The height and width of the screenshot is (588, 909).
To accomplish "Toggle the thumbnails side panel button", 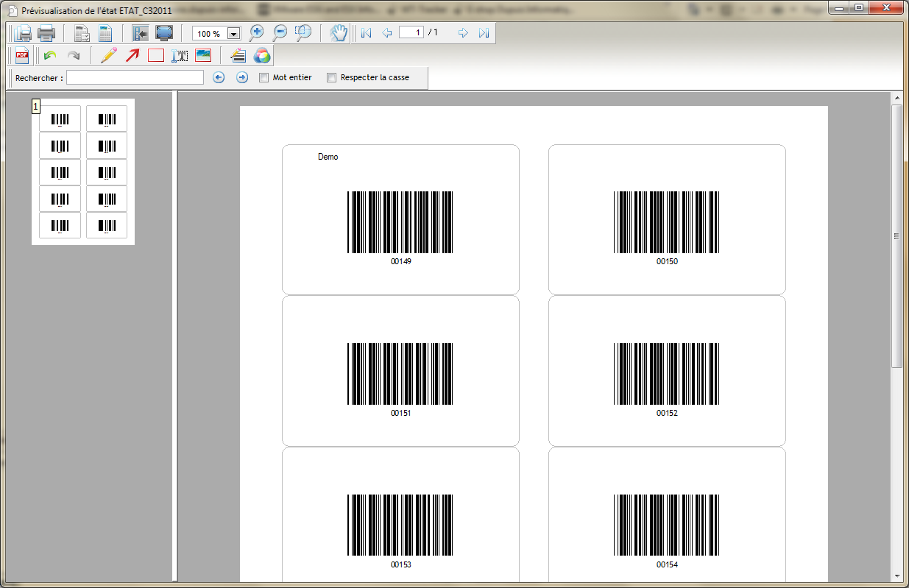I will [141, 33].
